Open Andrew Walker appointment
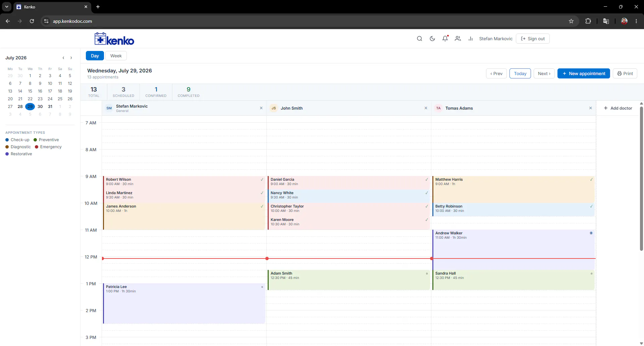The width and height of the screenshot is (644, 346). coord(514,250)
